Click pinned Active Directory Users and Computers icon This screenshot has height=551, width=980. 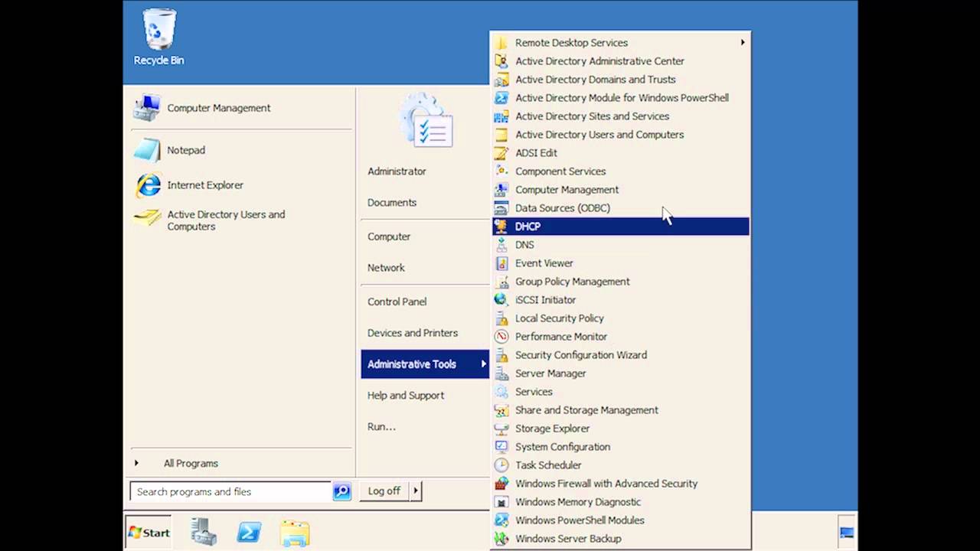147,220
